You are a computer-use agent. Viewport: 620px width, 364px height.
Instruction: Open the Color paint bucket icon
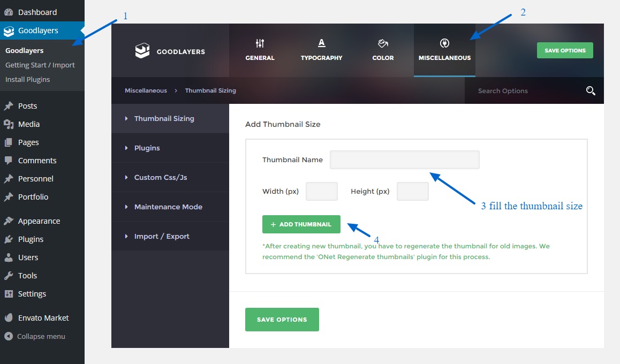click(x=383, y=43)
